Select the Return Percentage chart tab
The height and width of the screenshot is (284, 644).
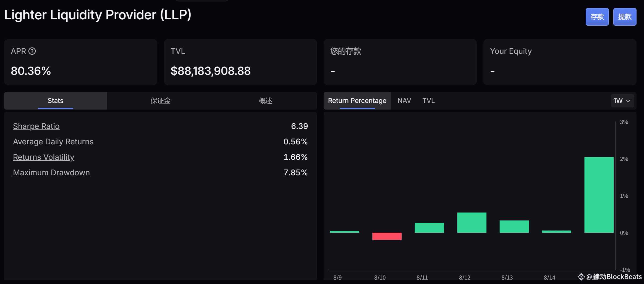[x=357, y=101]
